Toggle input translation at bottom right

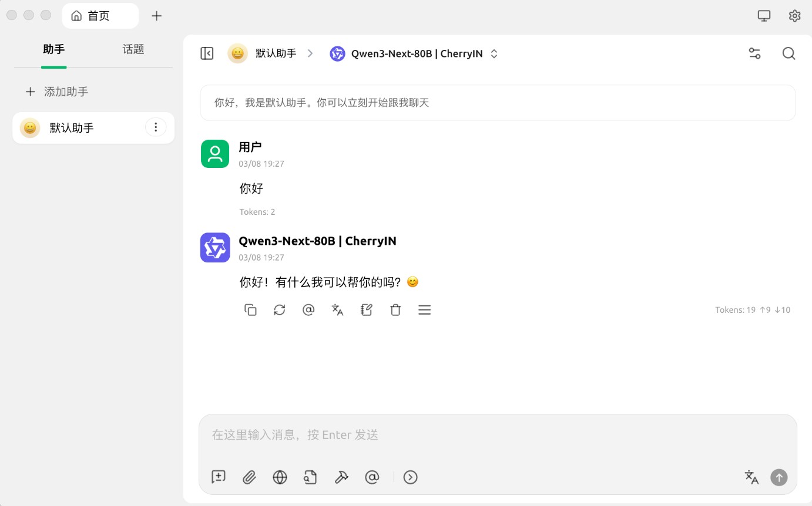pyautogui.click(x=751, y=477)
